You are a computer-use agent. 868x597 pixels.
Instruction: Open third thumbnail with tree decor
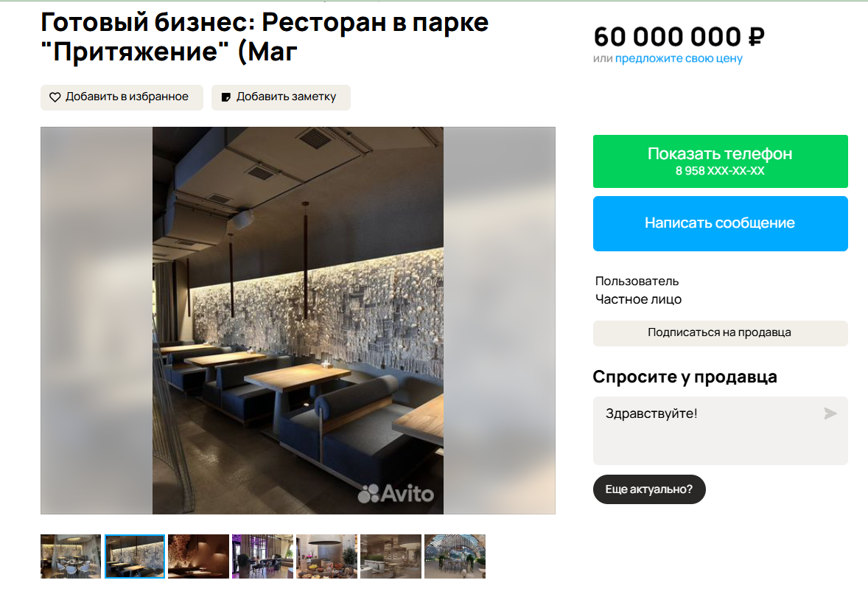pos(199,556)
